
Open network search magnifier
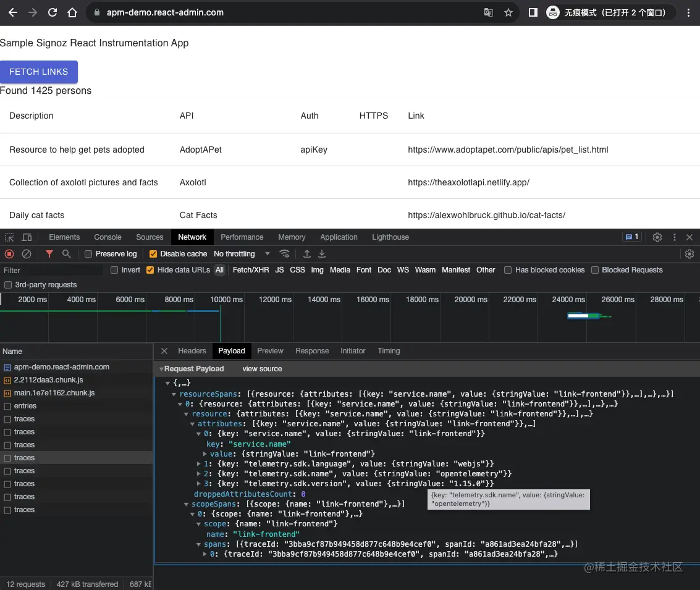[x=67, y=254]
